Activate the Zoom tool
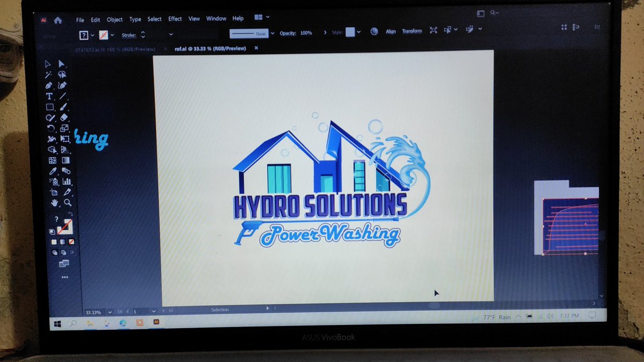Image resolution: width=644 pixels, height=362 pixels. click(x=68, y=203)
